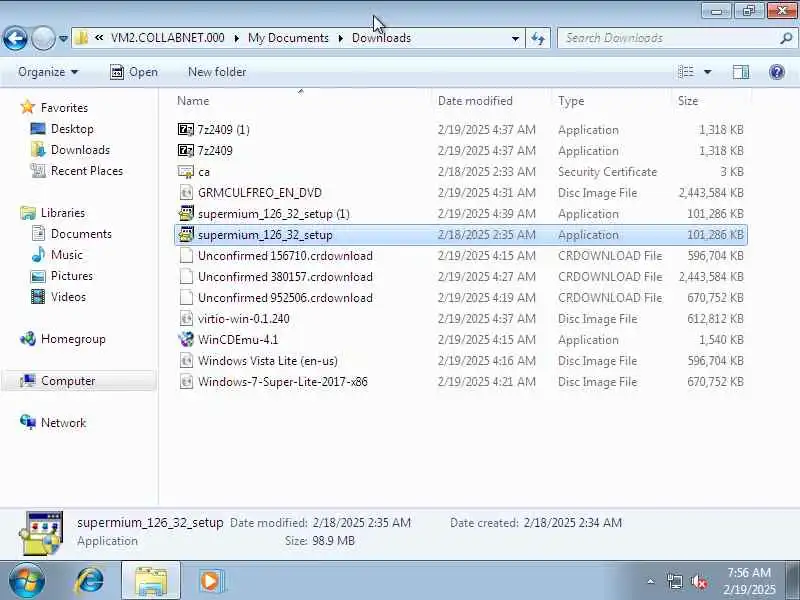
Task: Click VM2.COLLABNET.000 in the address bar
Action: coord(167,38)
